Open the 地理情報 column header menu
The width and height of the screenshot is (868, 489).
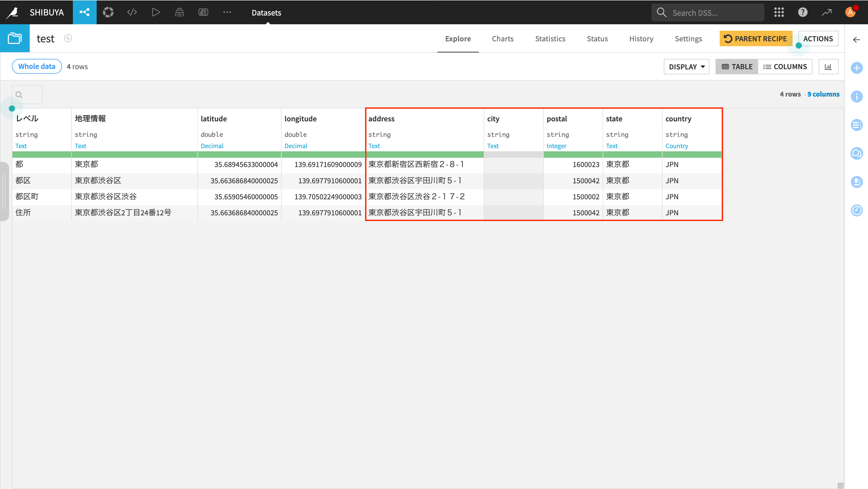tap(90, 119)
